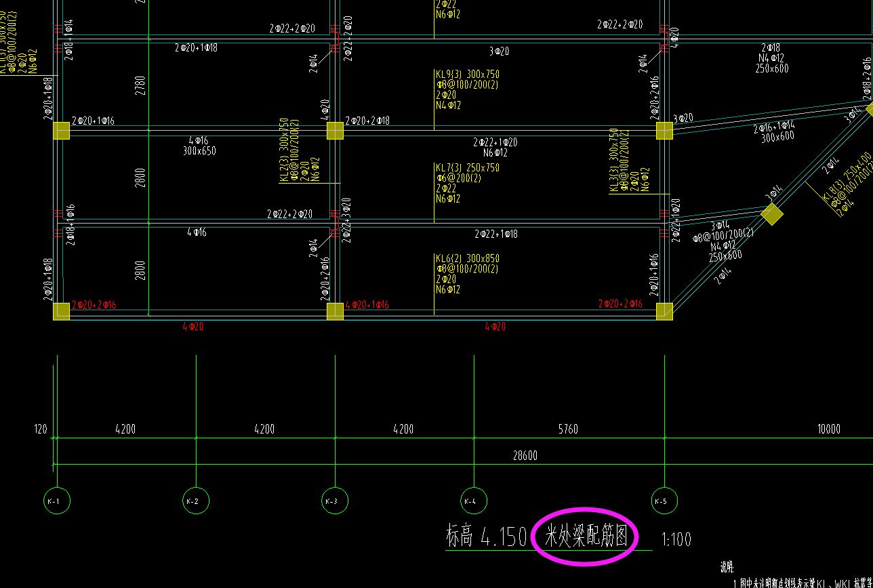873x588 pixels.
Task: Select red 2Φ20+2Φ16 label beside K-1 corner column
Action: [94, 305]
